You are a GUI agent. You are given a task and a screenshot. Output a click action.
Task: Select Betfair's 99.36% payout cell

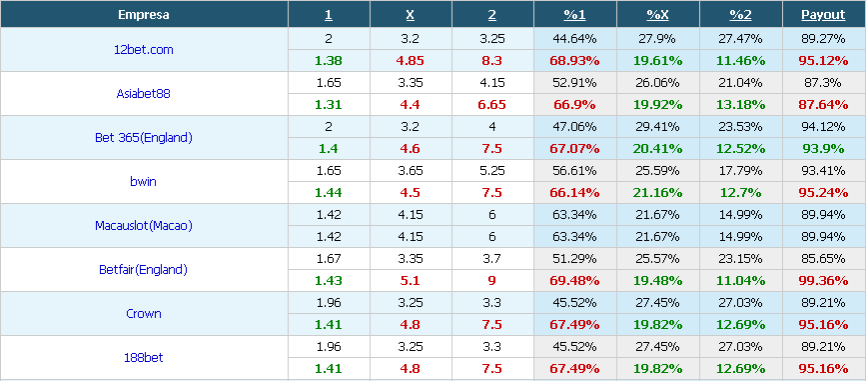click(x=823, y=281)
